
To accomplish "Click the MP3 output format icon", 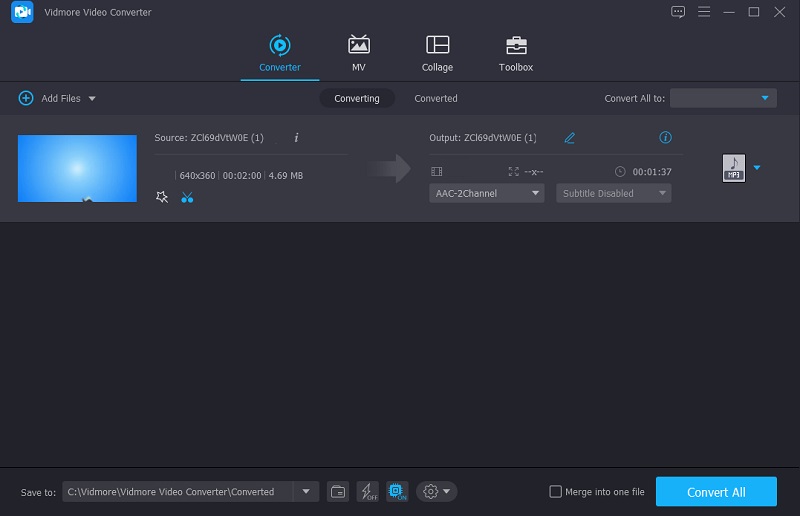I will coord(734,168).
